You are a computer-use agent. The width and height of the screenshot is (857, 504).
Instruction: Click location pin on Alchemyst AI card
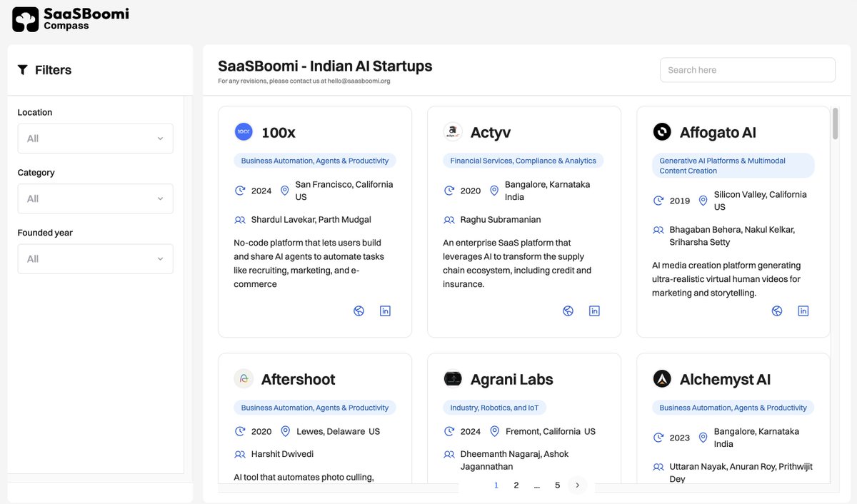pos(703,438)
